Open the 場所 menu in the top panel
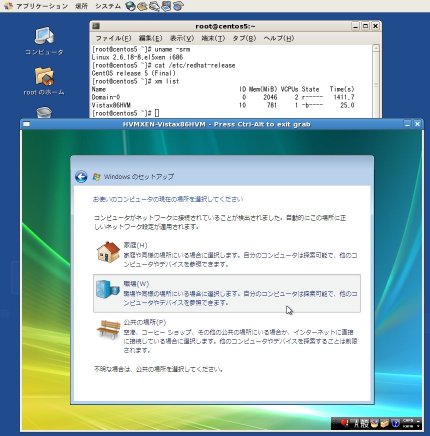Viewport: 430px width, 436px height. coord(81,6)
